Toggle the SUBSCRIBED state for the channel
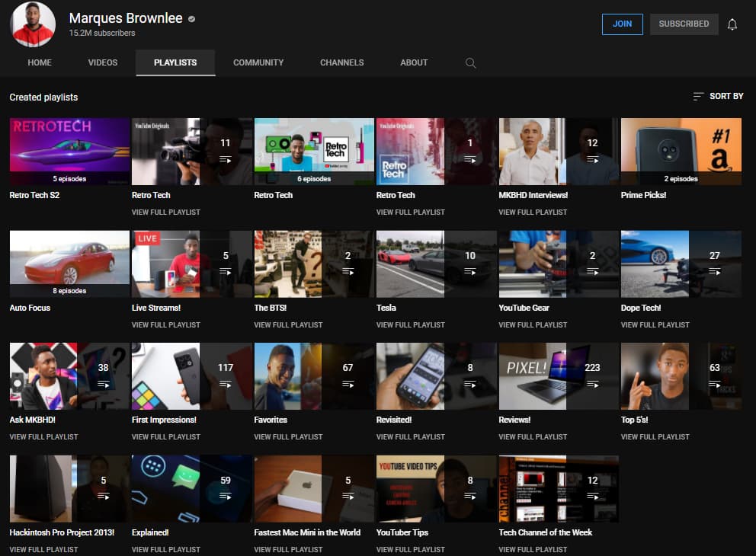756x556 pixels. click(684, 24)
